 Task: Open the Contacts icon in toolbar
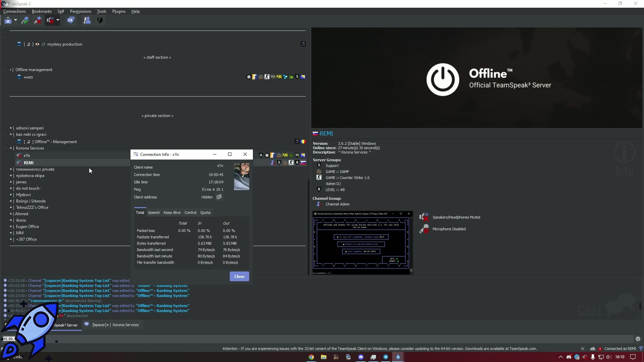pos(87,20)
